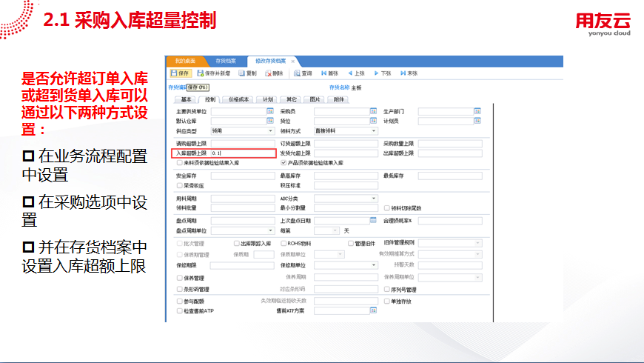Close the 修改存货档案 tab

[x=293, y=61]
